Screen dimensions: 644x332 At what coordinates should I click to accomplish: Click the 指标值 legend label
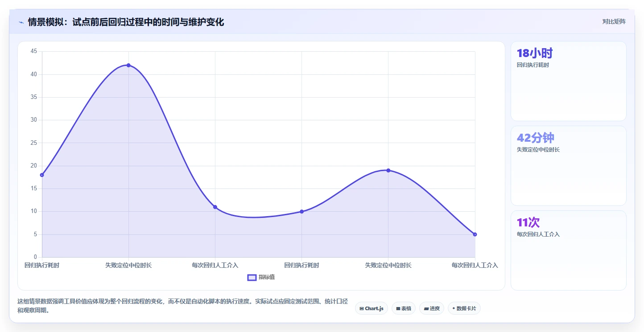click(267, 277)
